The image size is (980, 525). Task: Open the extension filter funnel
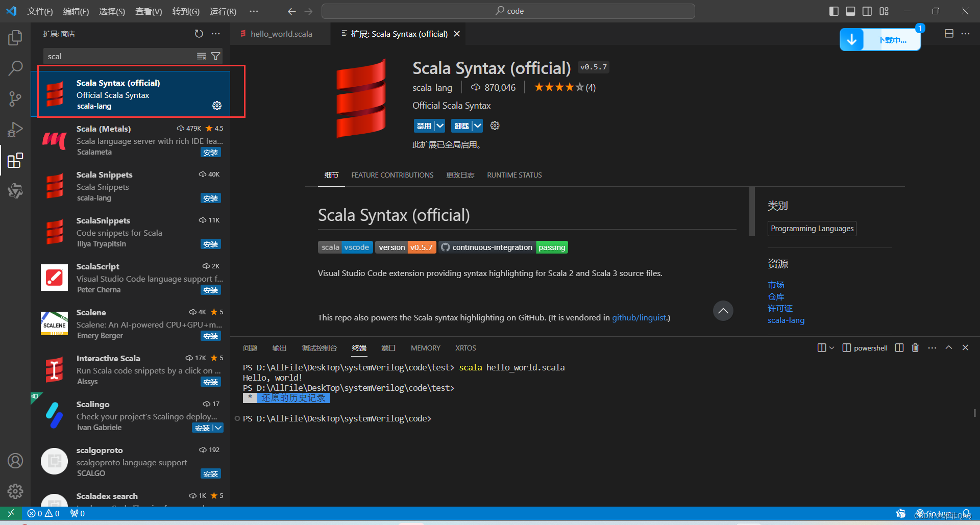click(216, 56)
